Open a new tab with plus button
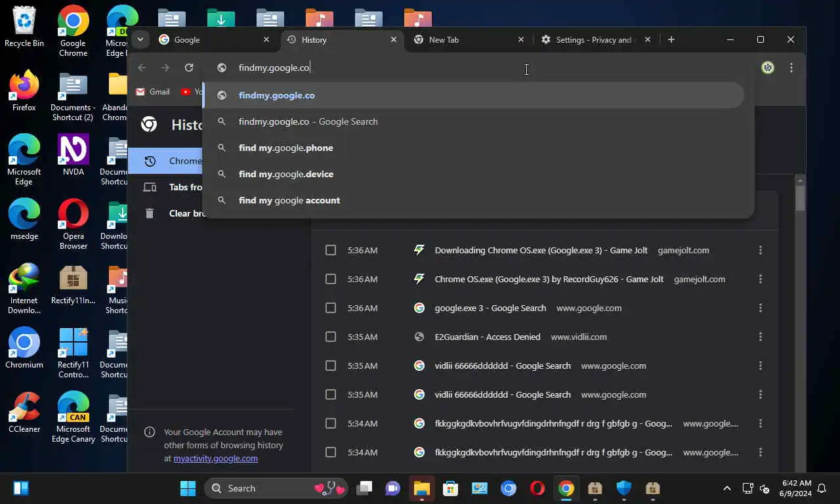840x504 pixels. (671, 39)
